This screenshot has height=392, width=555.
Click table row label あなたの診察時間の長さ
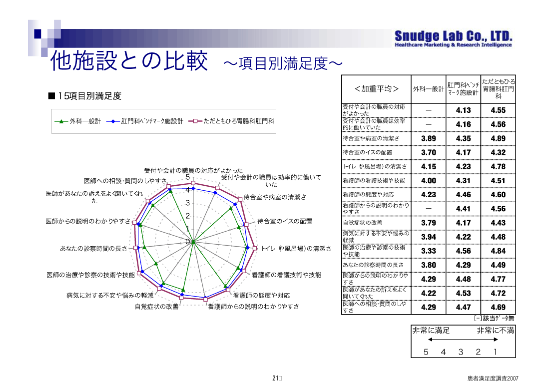pos(373,265)
